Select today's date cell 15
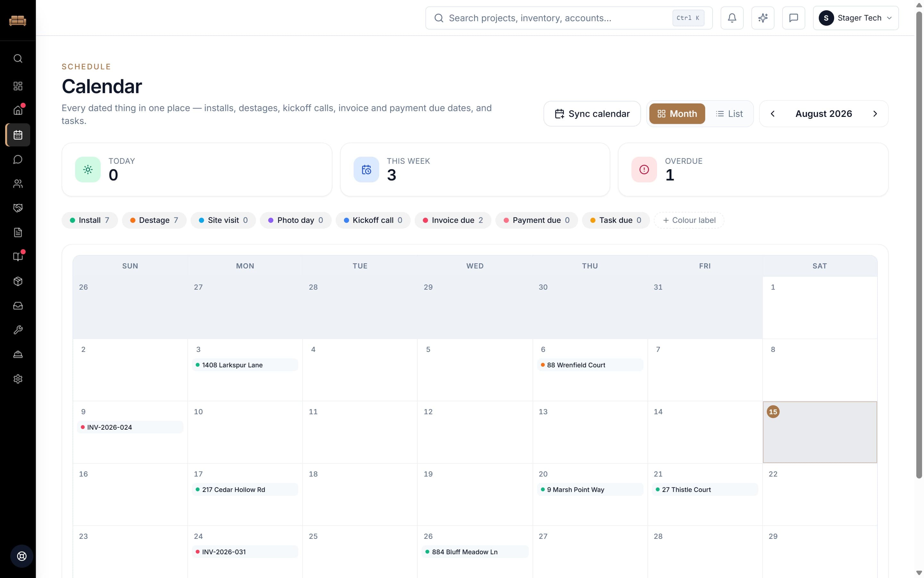 pos(820,432)
